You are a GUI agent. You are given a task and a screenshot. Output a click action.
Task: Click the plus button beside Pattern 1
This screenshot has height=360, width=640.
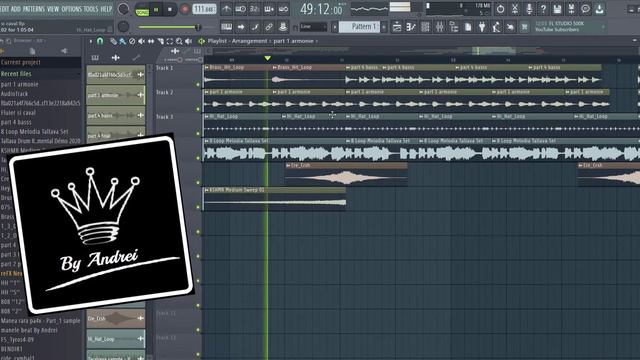click(384, 27)
